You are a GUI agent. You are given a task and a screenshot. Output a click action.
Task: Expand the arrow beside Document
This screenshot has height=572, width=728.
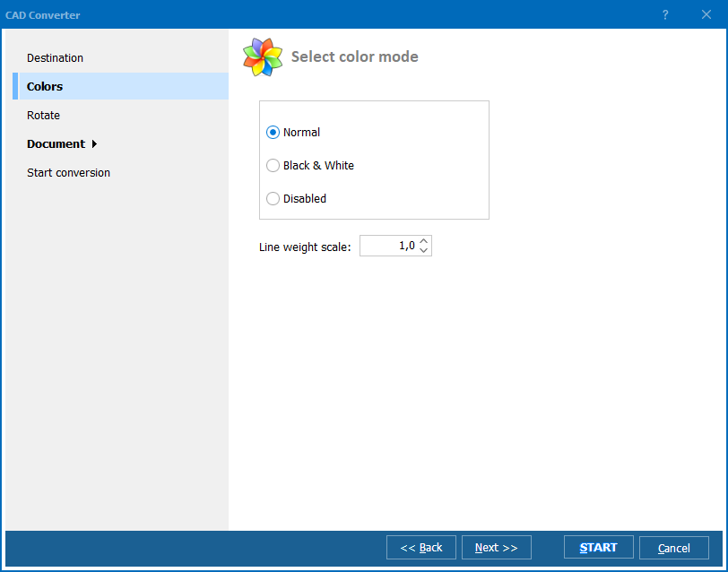(95, 144)
